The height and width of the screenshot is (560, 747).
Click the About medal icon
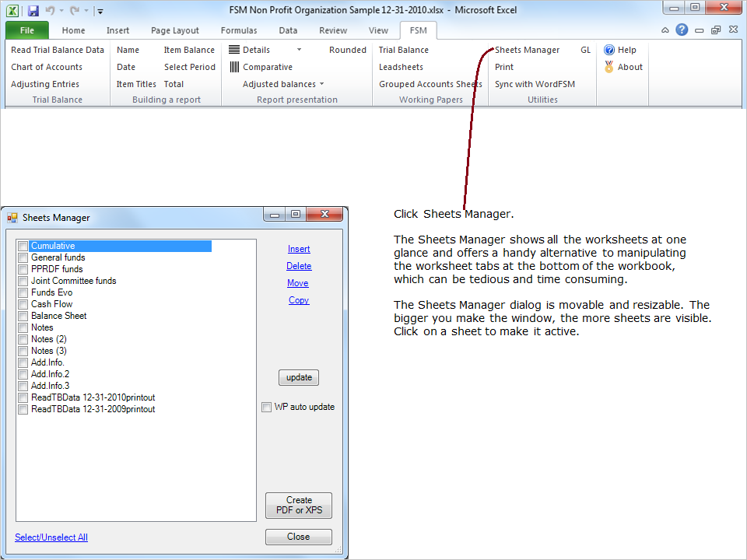(x=609, y=67)
